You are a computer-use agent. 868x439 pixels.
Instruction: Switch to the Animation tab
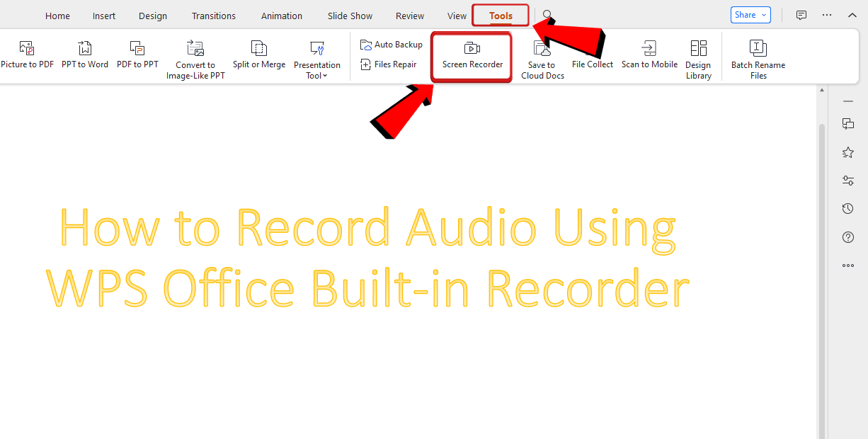point(281,15)
